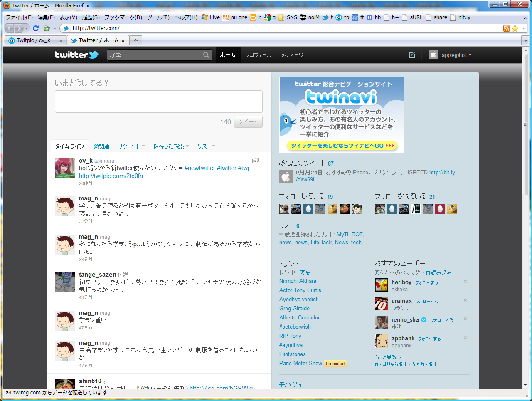Click the browser forward arrow
Image resolution: width=532 pixels, height=401 pixels.
pyautogui.click(x=19, y=28)
